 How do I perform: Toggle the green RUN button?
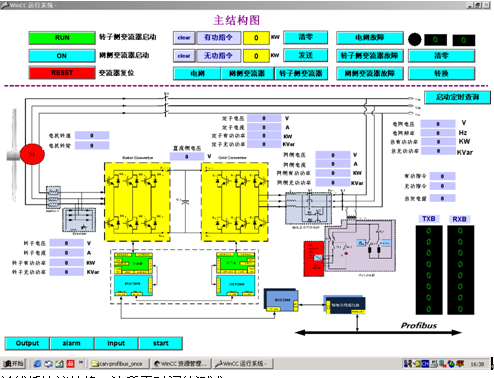pos(62,38)
